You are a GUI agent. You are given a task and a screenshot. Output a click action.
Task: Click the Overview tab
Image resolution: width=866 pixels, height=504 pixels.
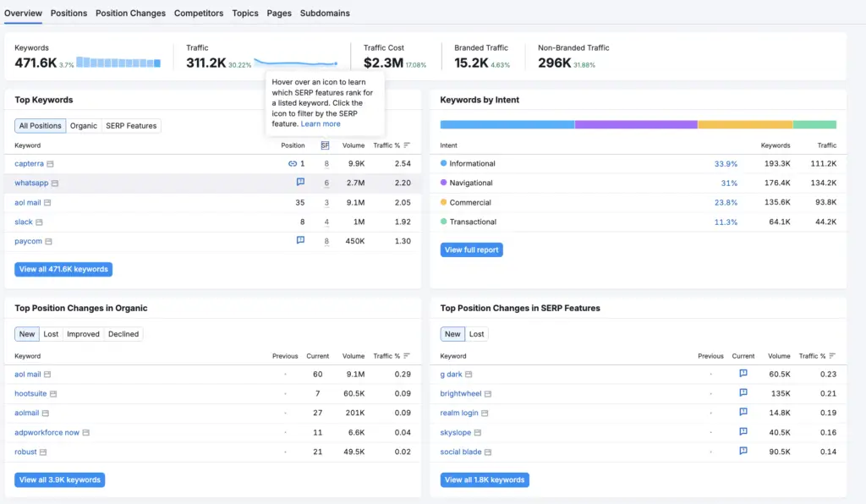23,14
